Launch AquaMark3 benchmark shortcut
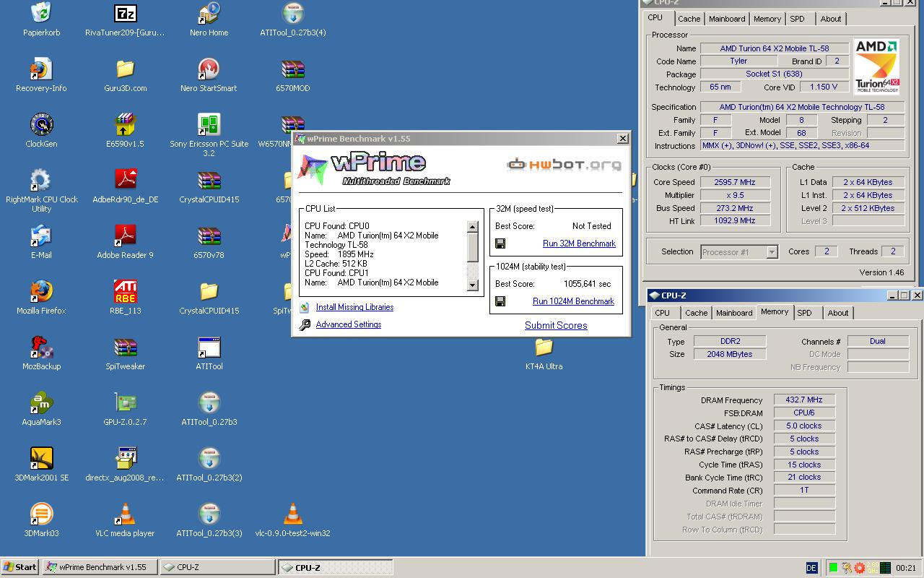 point(41,402)
